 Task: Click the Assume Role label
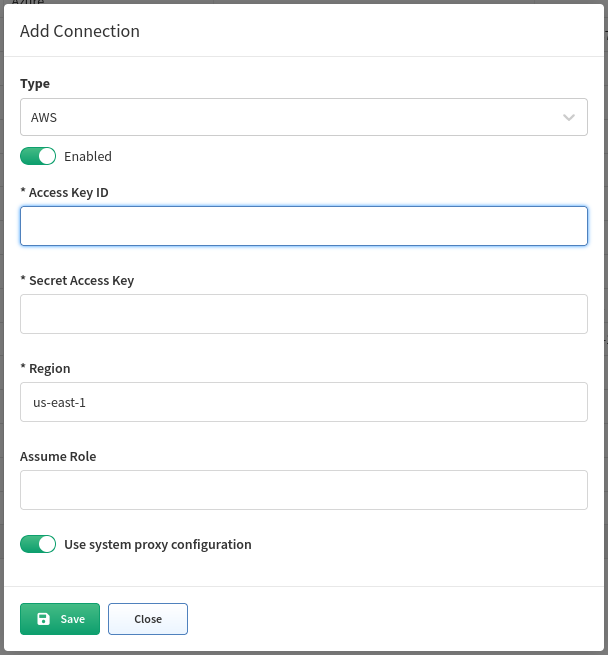coord(58,456)
